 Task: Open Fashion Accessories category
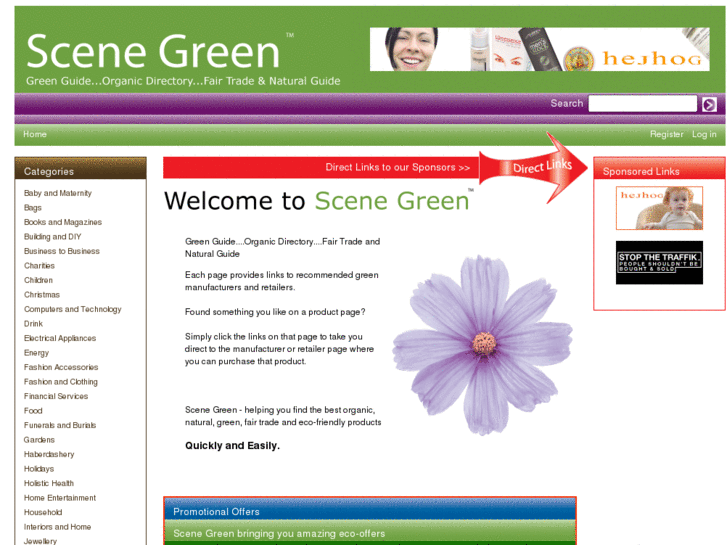[x=61, y=367]
